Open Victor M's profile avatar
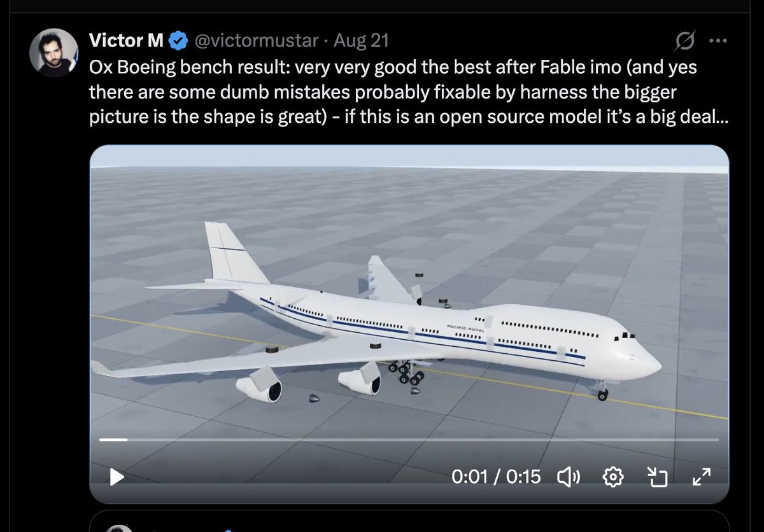Screen dimensions: 764x532 [x=54, y=53]
